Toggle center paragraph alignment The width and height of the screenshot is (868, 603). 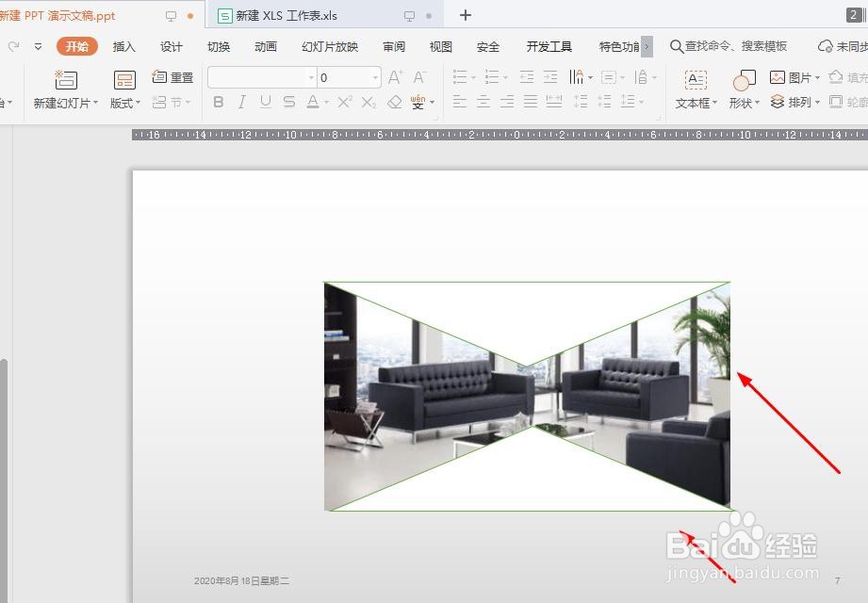tap(483, 102)
